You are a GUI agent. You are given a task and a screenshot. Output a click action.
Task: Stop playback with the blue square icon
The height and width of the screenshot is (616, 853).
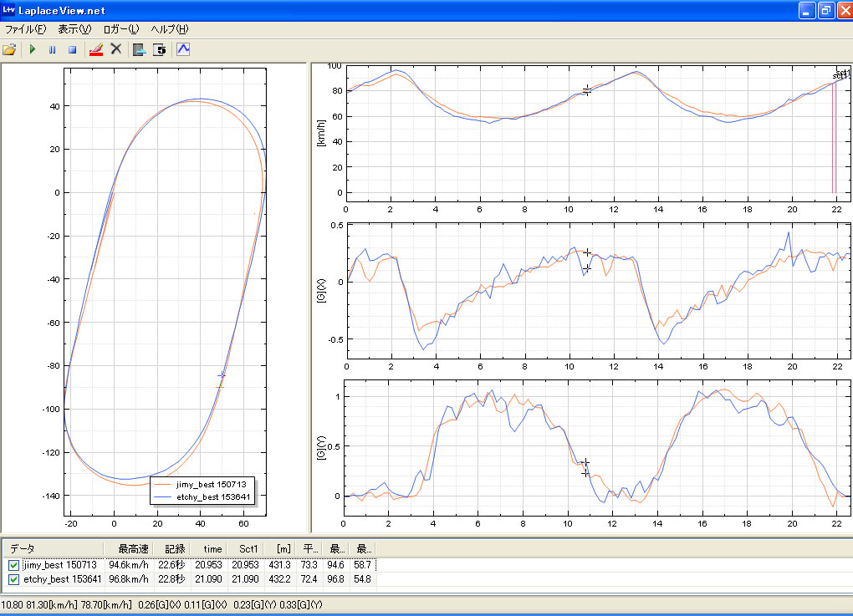tap(72, 49)
